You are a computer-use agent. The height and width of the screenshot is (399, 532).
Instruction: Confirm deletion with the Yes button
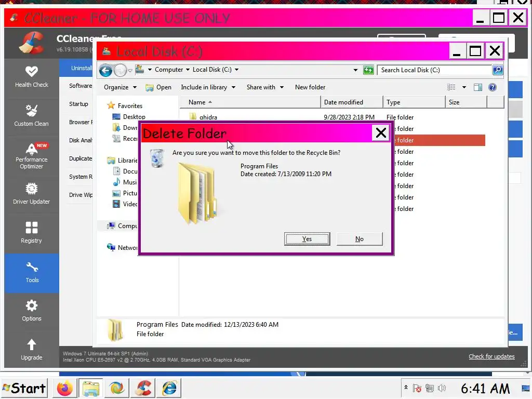pyautogui.click(x=307, y=239)
